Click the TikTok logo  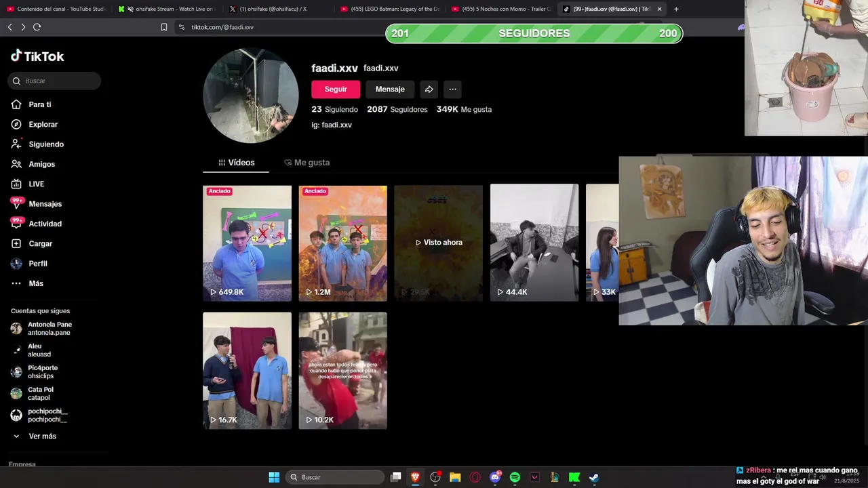tap(37, 56)
